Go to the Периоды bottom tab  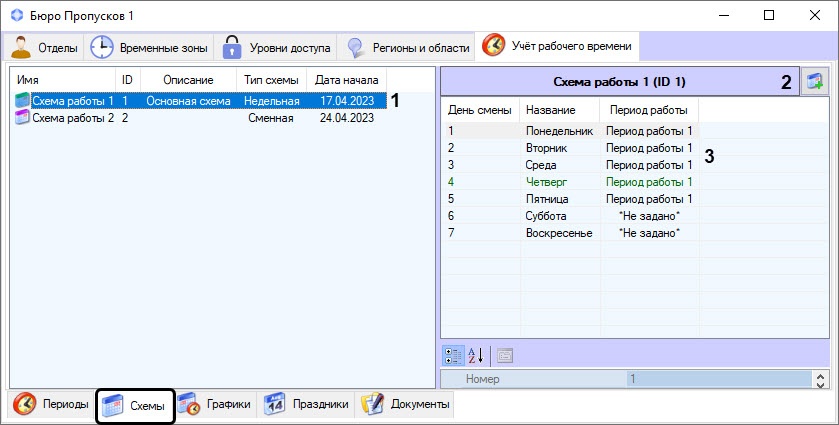(52, 404)
